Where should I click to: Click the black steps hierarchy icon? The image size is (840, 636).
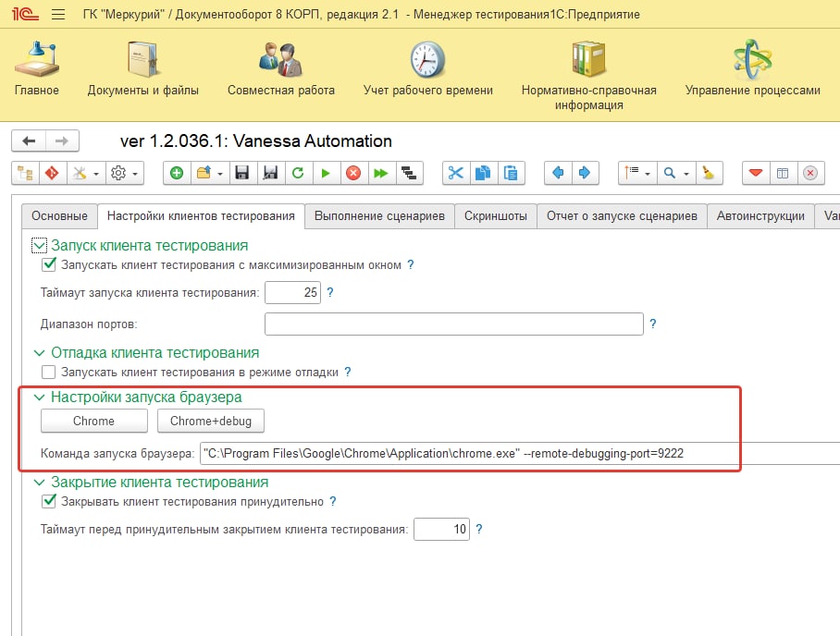[x=409, y=173]
